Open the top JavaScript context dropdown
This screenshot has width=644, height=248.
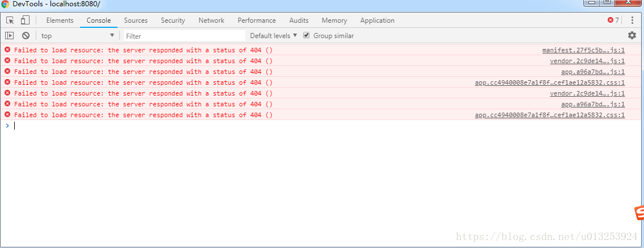click(x=77, y=36)
